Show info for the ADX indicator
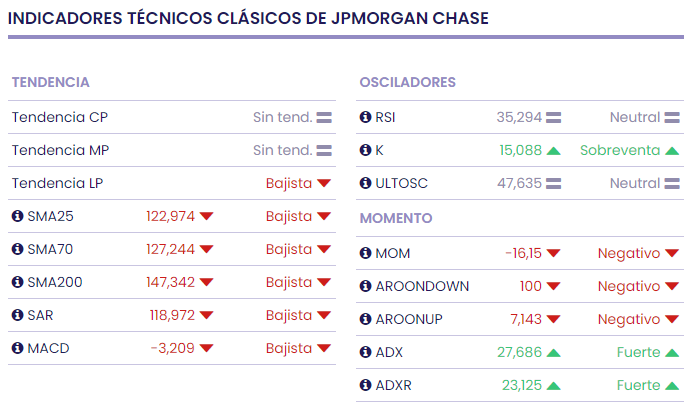Image resolution: width=694 pixels, height=412 pixels. [365, 352]
